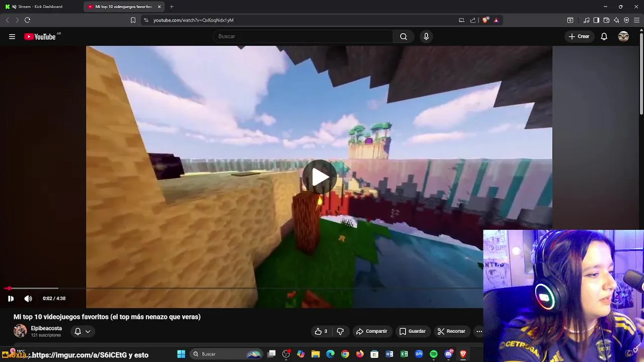Seek along the video progress bar
Viewport: 644px width, 362px height.
[244, 289]
